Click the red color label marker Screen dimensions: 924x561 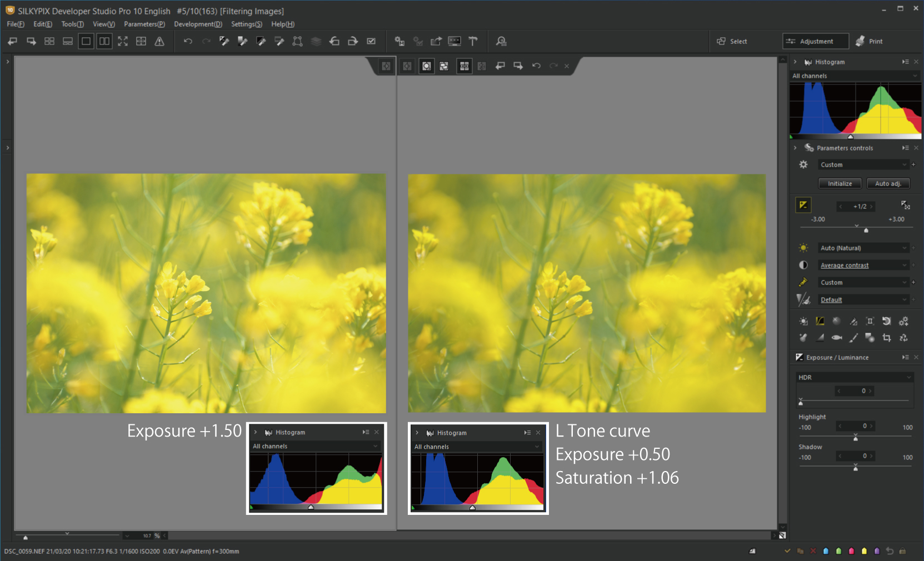pyautogui.click(x=851, y=551)
